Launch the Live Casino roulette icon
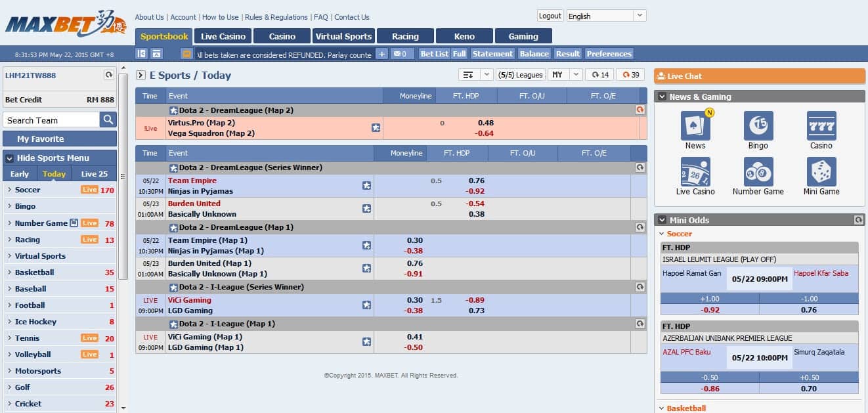The width and height of the screenshot is (868, 413). click(x=695, y=171)
